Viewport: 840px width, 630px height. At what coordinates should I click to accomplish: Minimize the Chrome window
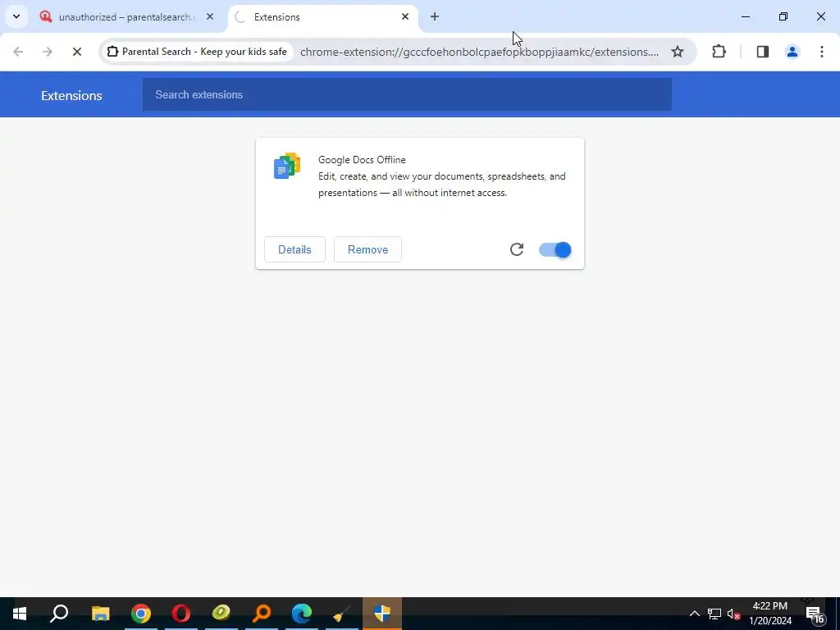[x=745, y=16]
